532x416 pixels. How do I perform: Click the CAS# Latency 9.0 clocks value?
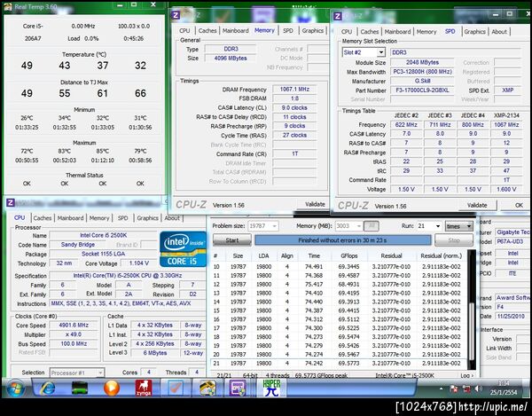tap(294, 107)
